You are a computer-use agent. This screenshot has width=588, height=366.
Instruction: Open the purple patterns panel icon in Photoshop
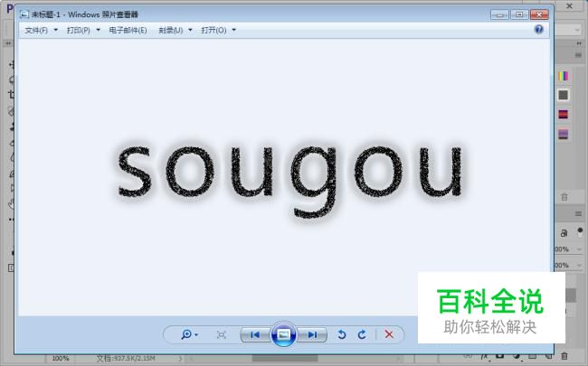click(x=564, y=134)
